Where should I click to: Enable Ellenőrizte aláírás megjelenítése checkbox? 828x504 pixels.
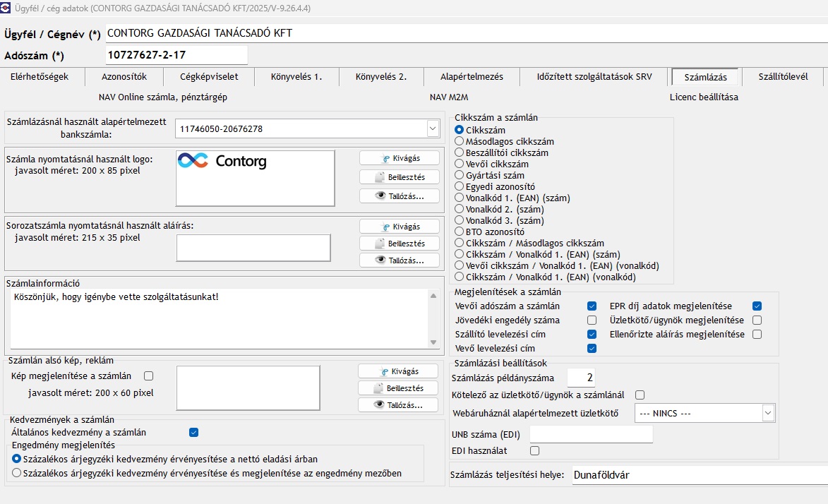(x=757, y=334)
